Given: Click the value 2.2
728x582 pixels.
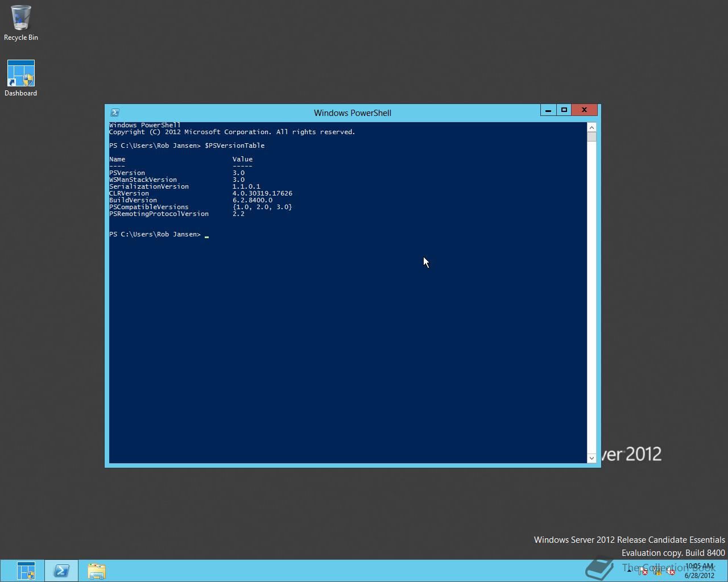Looking at the screenshot, I should (238, 214).
